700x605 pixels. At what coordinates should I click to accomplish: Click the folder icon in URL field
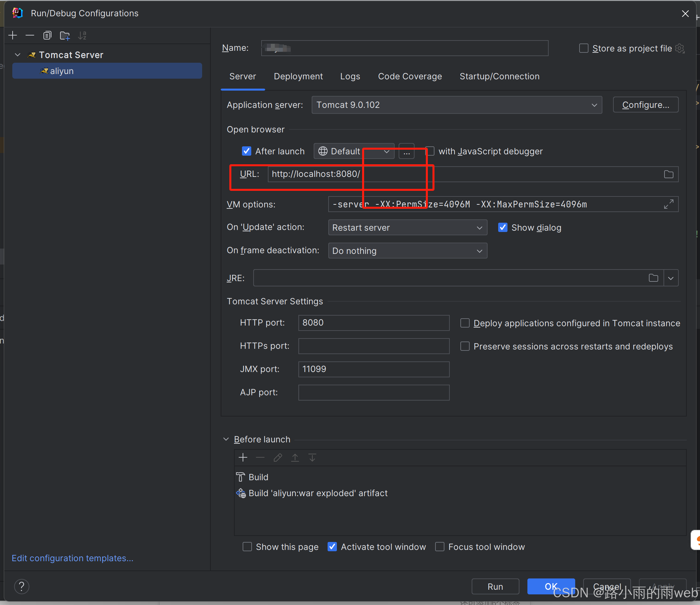click(668, 174)
